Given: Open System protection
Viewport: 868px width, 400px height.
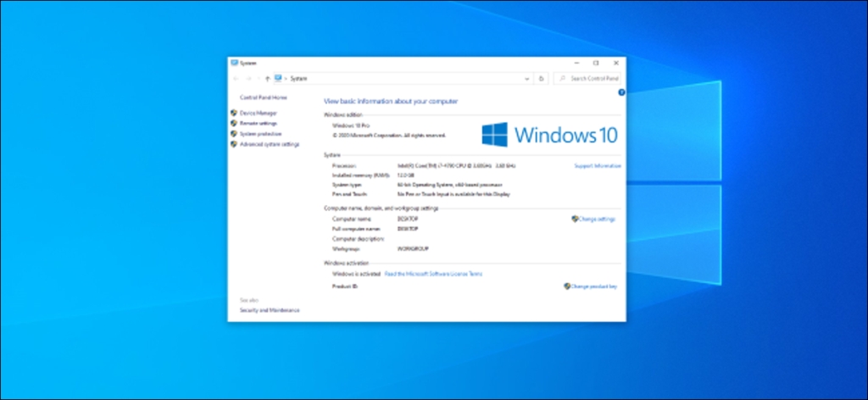Looking at the screenshot, I should tap(261, 134).
